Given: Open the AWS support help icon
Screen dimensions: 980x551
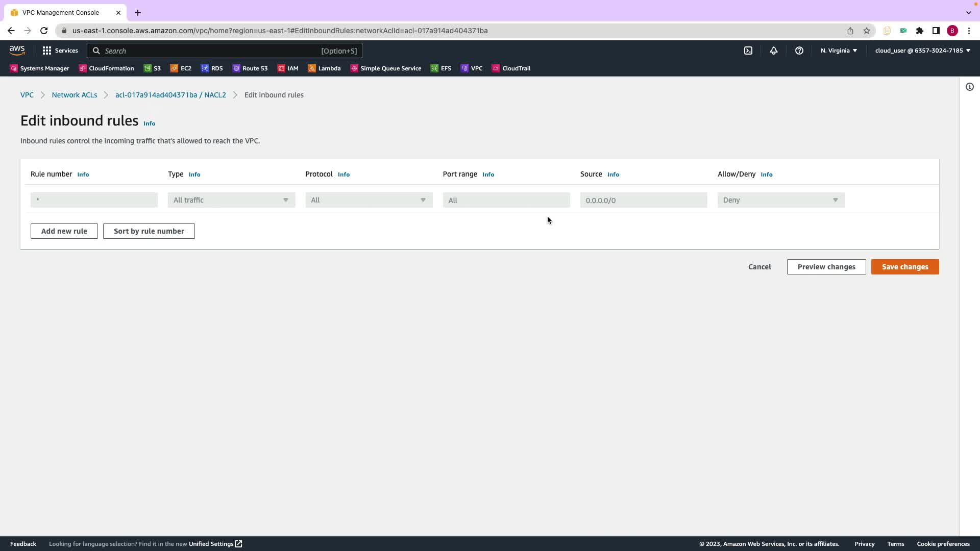Looking at the screenshot, I should click(799, 51).
